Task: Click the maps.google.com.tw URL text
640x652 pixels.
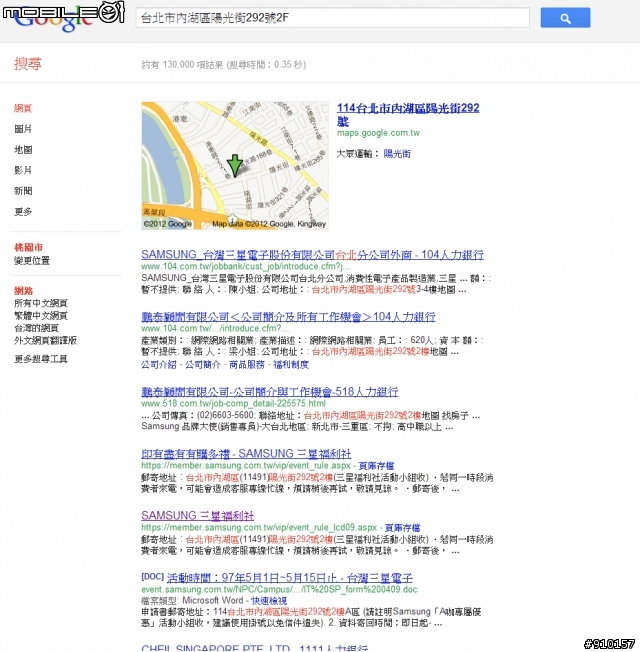Action: click(378, 133)
